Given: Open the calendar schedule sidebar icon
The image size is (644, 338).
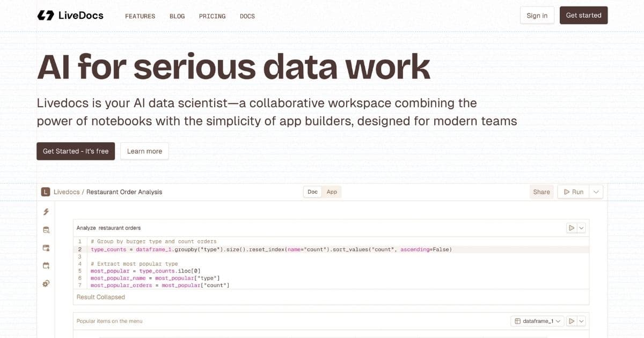Looking at the screenshot, I should coord(46,266).
